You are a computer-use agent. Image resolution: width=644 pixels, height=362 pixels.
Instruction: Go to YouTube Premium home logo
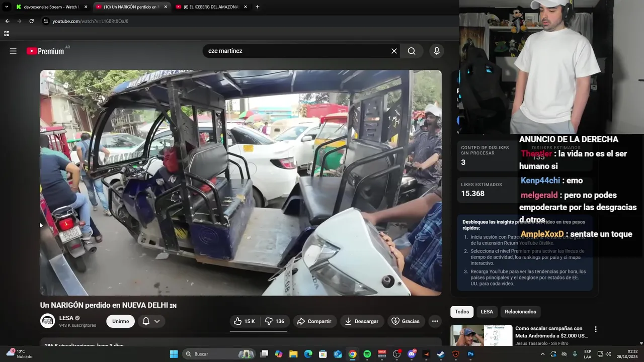coord(45,51)
